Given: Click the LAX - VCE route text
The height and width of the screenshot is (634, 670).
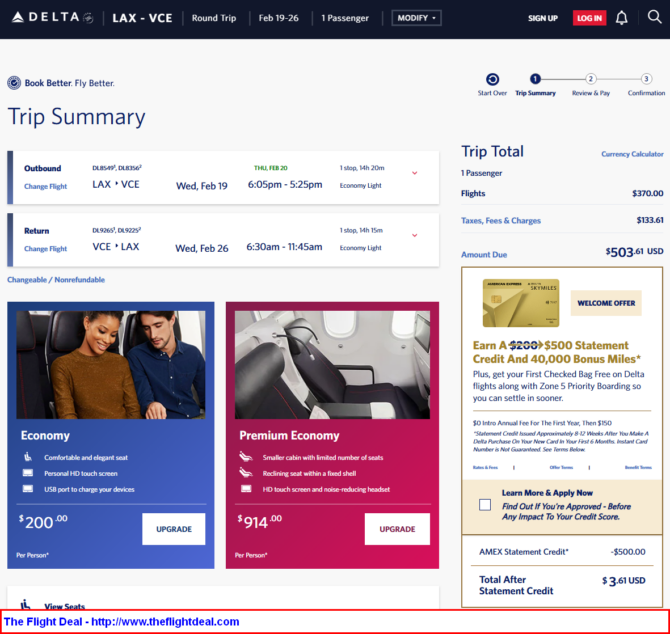Looking at the screenshot, I should coord(142,18).
